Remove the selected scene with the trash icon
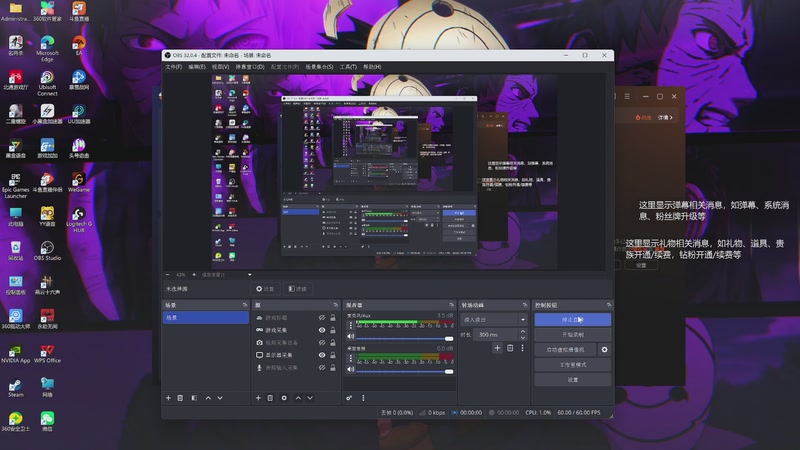Screen dimensions: 800x450 tap(180, 398)
